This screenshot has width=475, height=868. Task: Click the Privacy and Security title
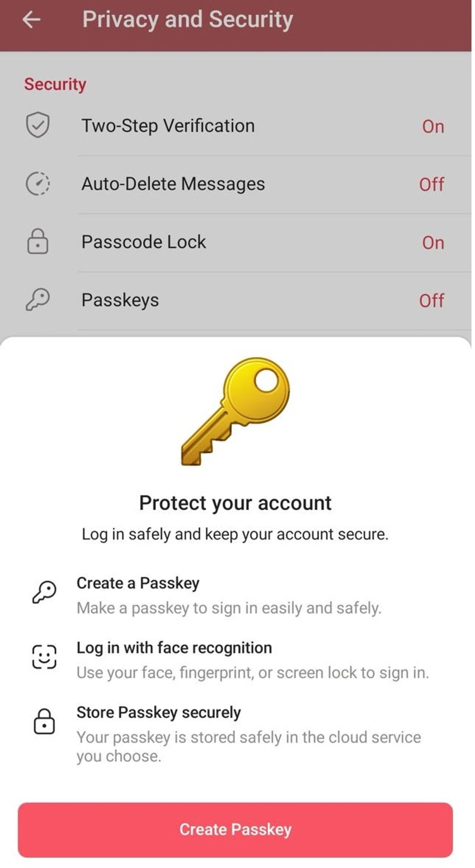point(188,20)
